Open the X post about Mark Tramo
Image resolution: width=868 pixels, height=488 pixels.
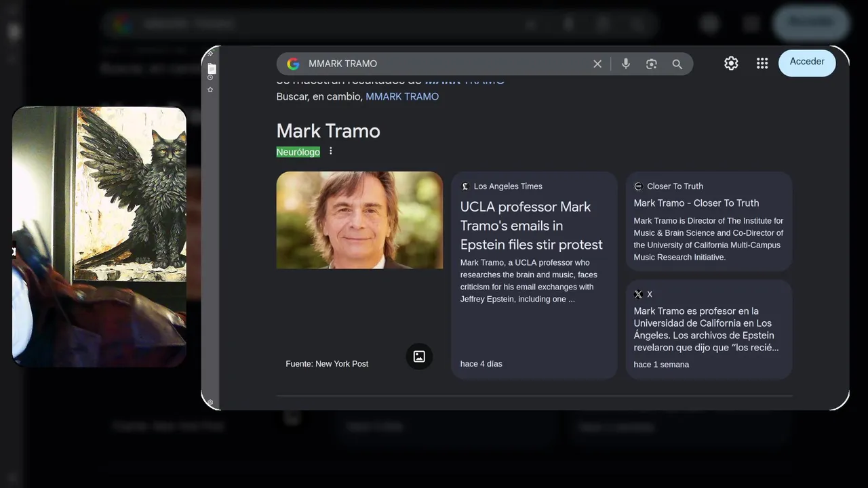click(706, 329)
